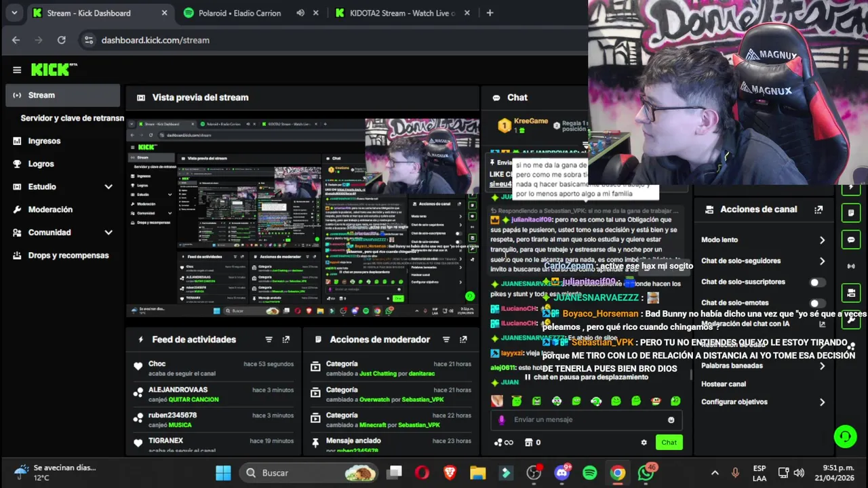This screenshot has width=868, height=488.
Task: Open the emoji picker in message box
Action: [x=671, y=420]
